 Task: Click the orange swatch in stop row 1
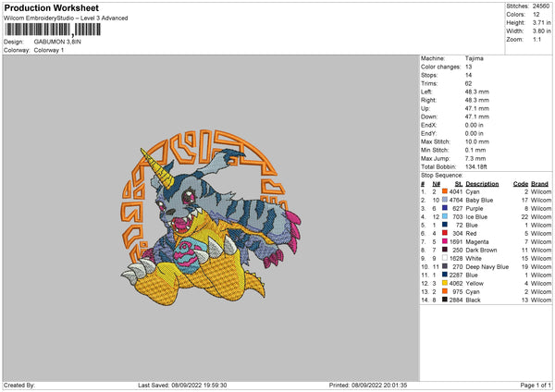(x=445, y=191)
